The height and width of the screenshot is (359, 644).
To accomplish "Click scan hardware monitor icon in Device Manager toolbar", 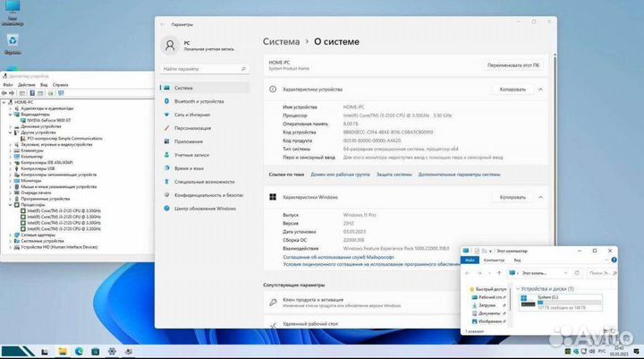I will pyautogui.click(x=61, y=93).
